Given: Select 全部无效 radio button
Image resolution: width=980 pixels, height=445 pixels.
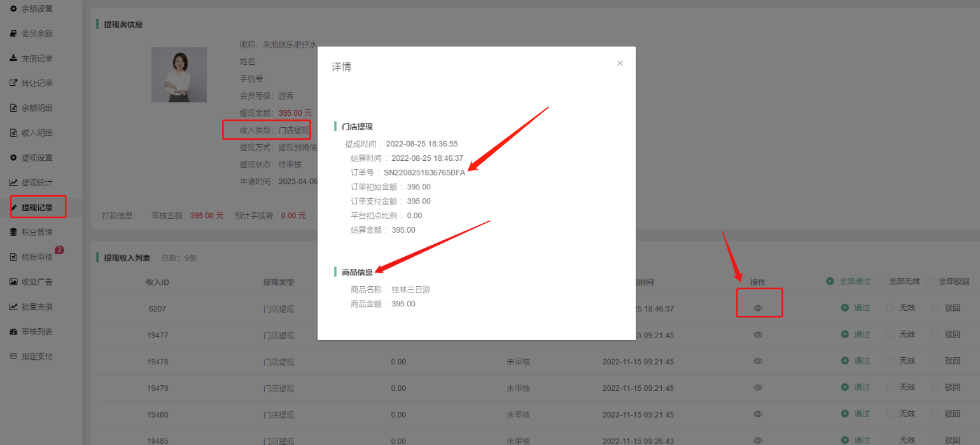Looking at the screenshot, I should click(x=880, y=281).
